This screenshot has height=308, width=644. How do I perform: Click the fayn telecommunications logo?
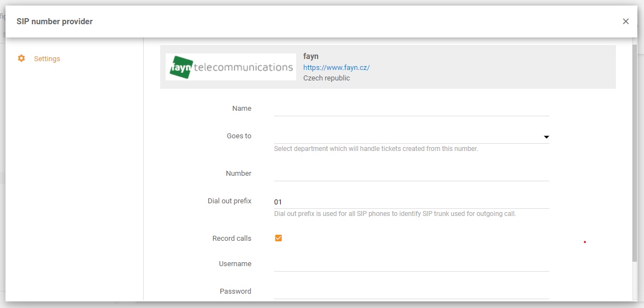tap(231, 67)
